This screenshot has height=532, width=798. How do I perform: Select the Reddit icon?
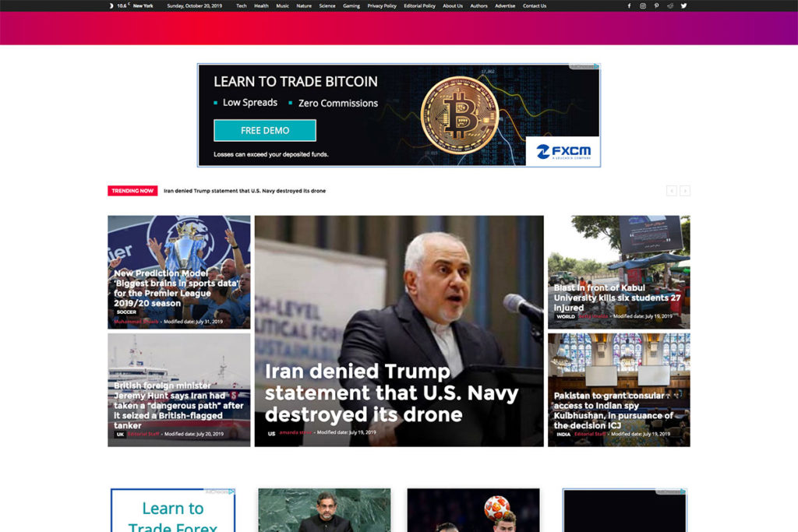point(670,5)
